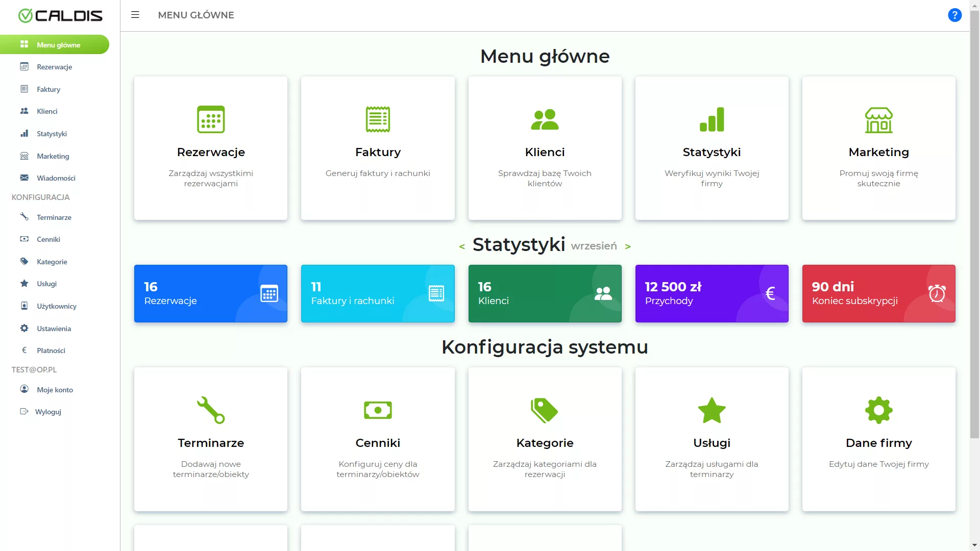Viewport: 980px width, 551px height.
Task: Click calendar icon in blue Rezerwacje tile
Action: coord(269,293)
